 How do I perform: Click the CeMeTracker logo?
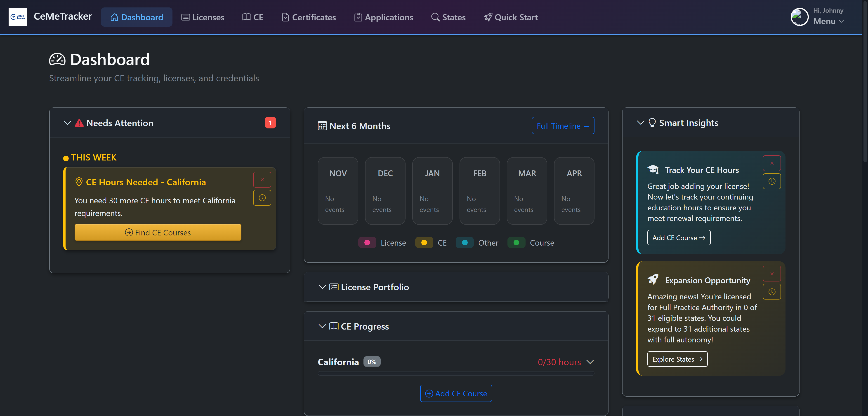click(18, 17)
